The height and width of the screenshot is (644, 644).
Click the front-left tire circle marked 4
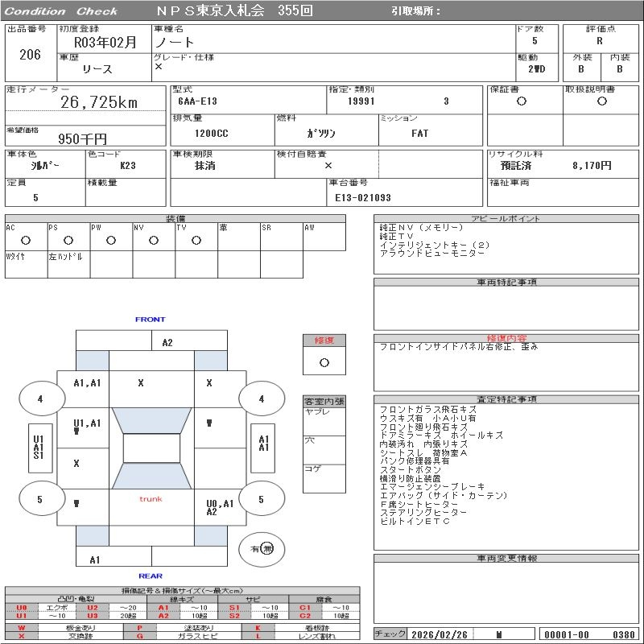click(x=39, y=398)
